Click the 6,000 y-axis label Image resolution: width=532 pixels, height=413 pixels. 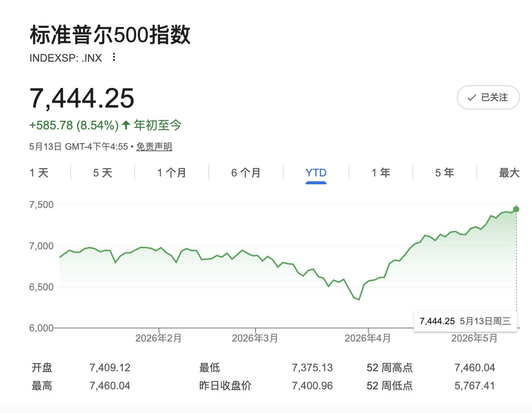[41, 328]
